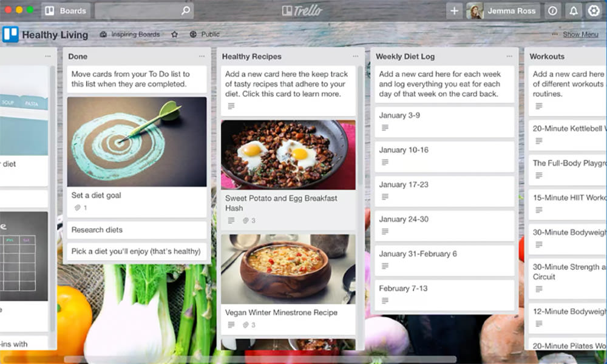Click description icon on Minestrone card
Screen dimensions: 607x364
point(231,325)
